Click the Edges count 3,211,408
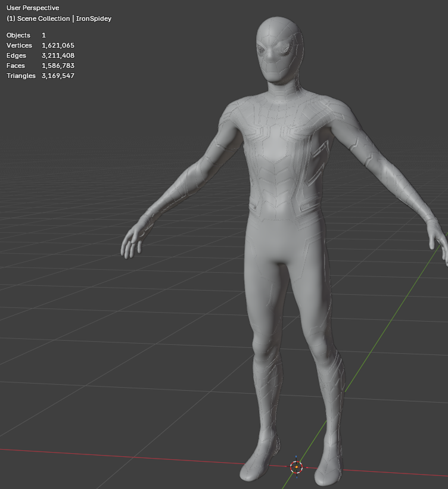This screenshot has height=489, width=448. point(58,55)
